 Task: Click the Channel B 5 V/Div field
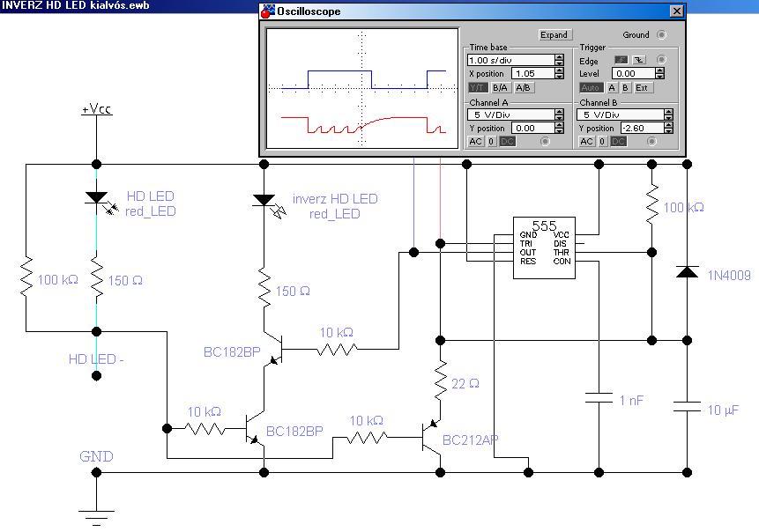(620, 115)
